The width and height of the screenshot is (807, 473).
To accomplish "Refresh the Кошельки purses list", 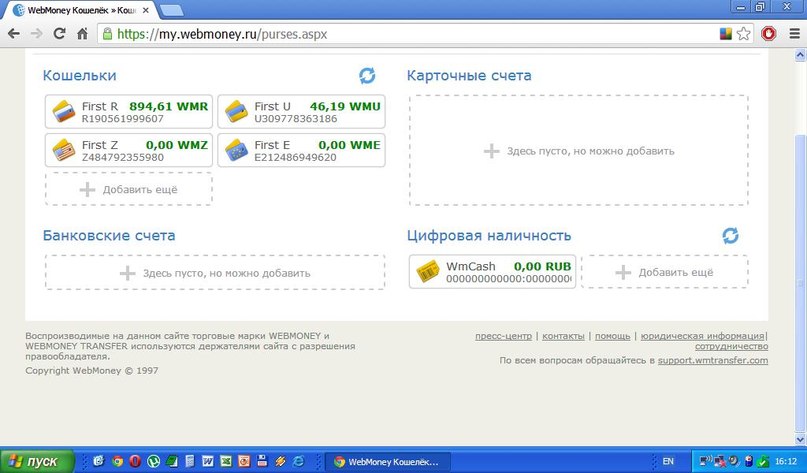I will coord(367,76).
